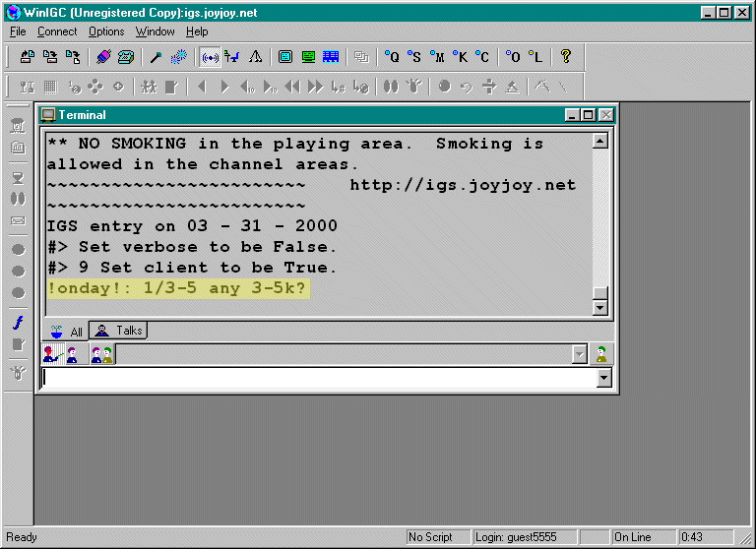
Task: Switch to the Talks tab
Action: point(119,331)
